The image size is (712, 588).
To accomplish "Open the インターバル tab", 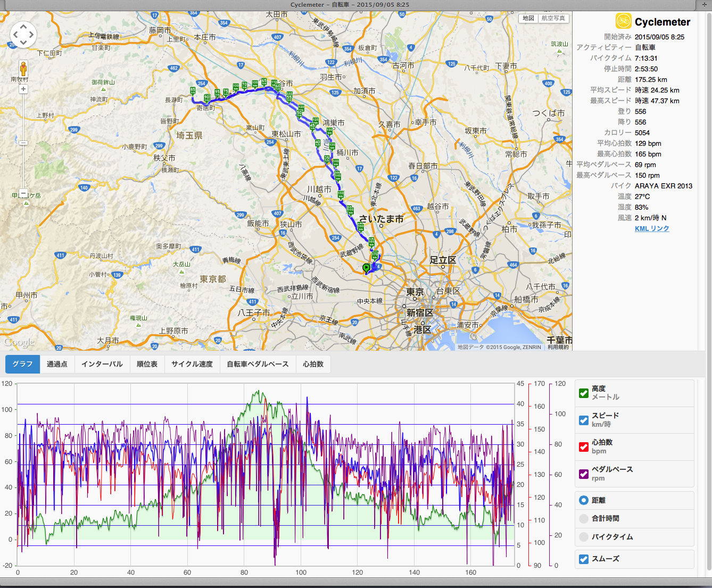I will click(102, 364).
